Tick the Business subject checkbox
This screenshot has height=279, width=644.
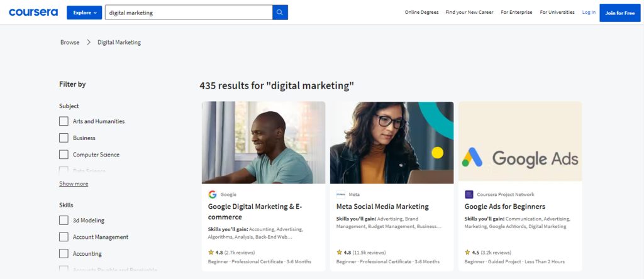(x=64, y=138)
